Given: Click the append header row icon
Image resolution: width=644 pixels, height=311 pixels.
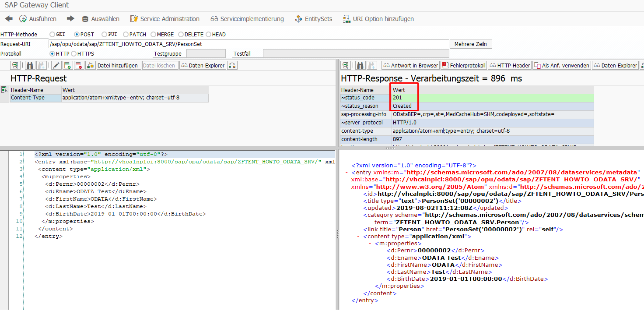Looking at the screenshot, I should pos(67,65).
